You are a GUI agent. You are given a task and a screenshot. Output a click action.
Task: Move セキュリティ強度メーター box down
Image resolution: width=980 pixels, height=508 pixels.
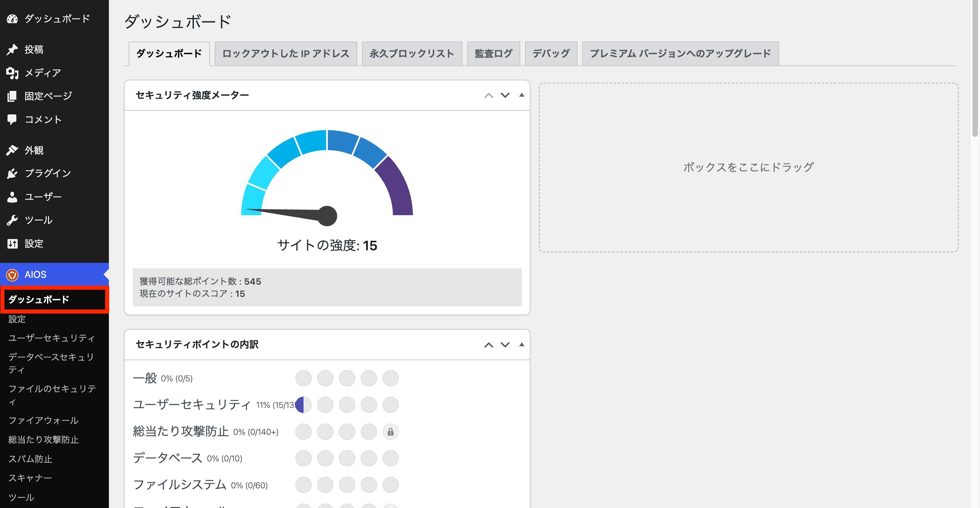[x=505, y=95]
